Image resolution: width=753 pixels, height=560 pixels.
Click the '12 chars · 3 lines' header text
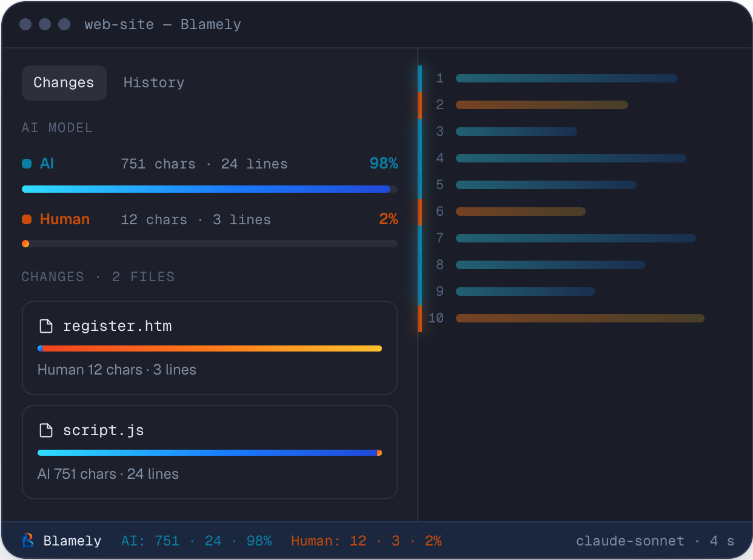[x=196, y=220]
